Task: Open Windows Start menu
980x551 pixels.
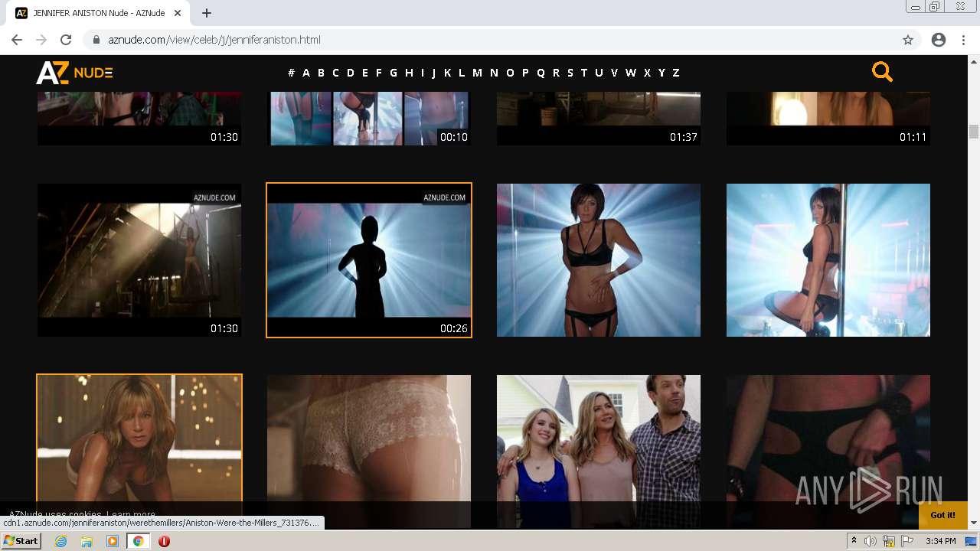Action: pos(21,541)
